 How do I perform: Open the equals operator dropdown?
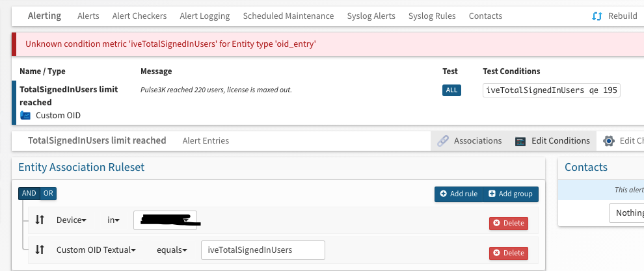point(172,250)
